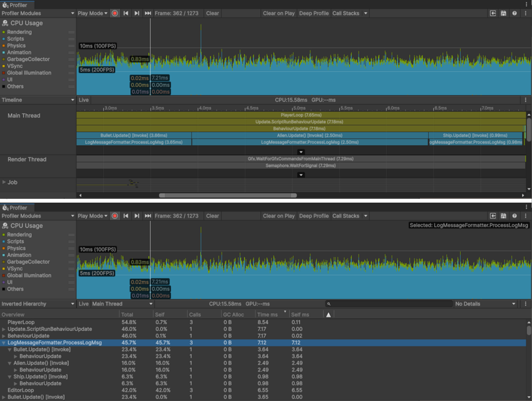Image resolution: width=532 pixels, height=401 pixels.
Task: Toggle VSync category in bottom Profiler
Action: point(4,269)
